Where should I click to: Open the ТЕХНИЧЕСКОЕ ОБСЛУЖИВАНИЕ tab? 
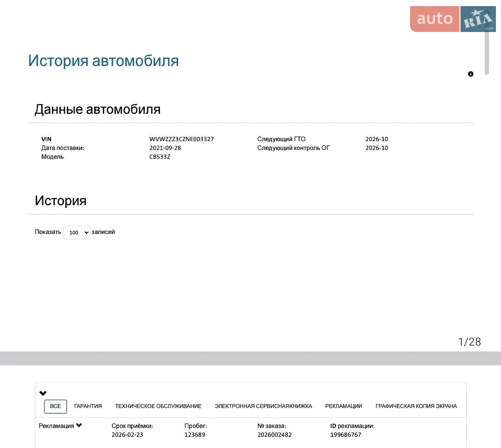[158, 406]
